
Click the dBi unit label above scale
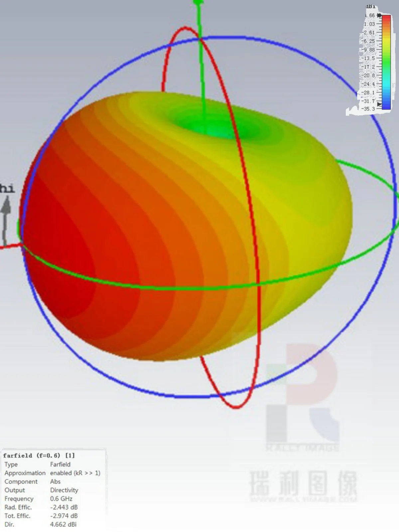click(x=370, y=7)
